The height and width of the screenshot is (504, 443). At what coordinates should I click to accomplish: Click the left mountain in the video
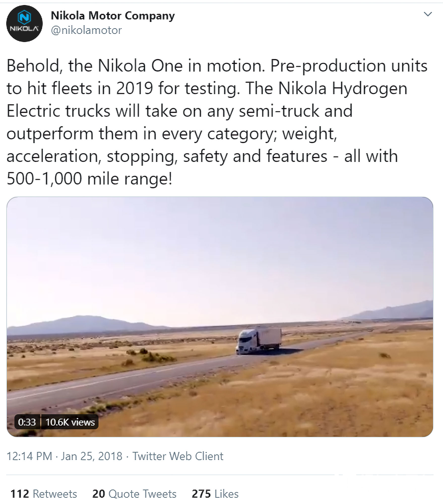click(x=81, y=324)
